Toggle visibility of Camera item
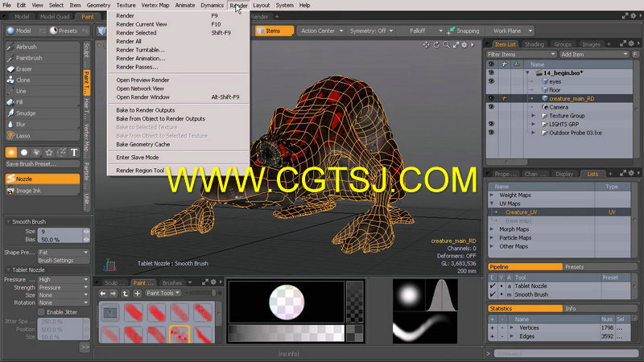This screenshot has height=362, width=644. click(x=491, y=107)
